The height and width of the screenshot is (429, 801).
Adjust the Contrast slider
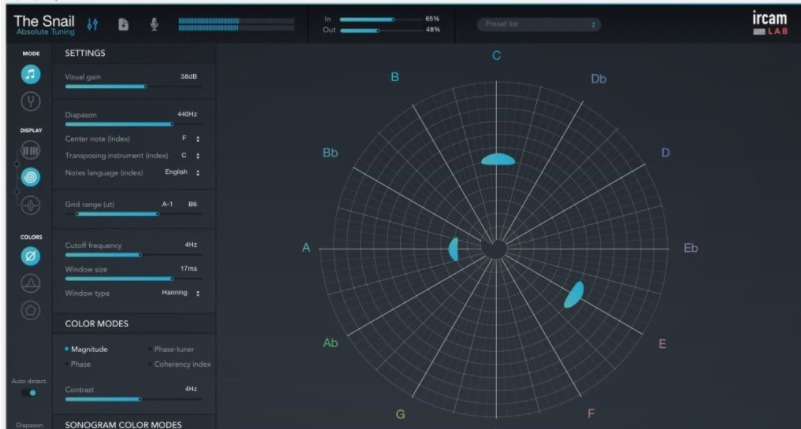click(x=133, y=399)
